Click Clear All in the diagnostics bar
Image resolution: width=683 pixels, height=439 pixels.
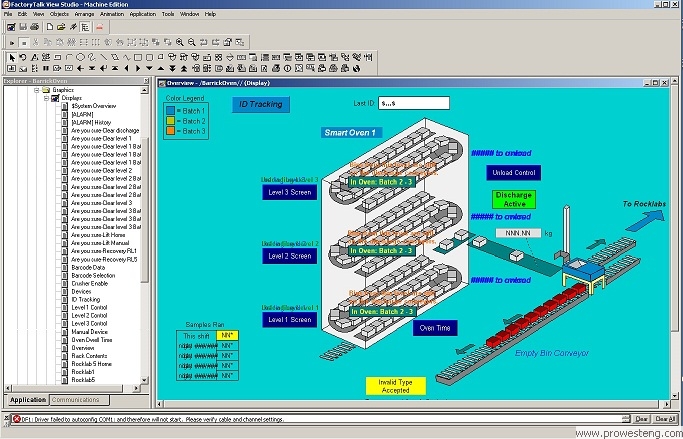pos(664,419)
